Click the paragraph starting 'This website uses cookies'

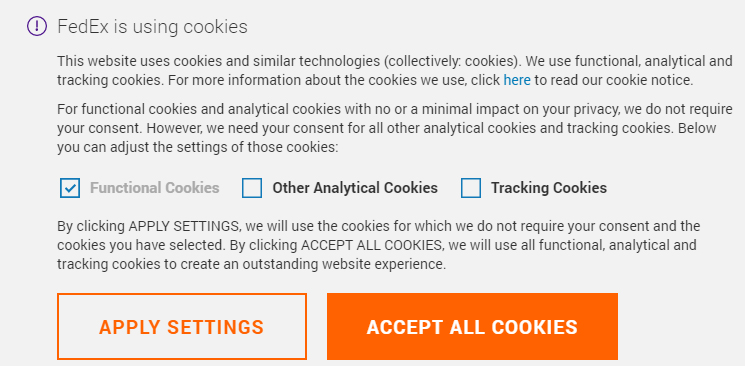click(395, 71)
